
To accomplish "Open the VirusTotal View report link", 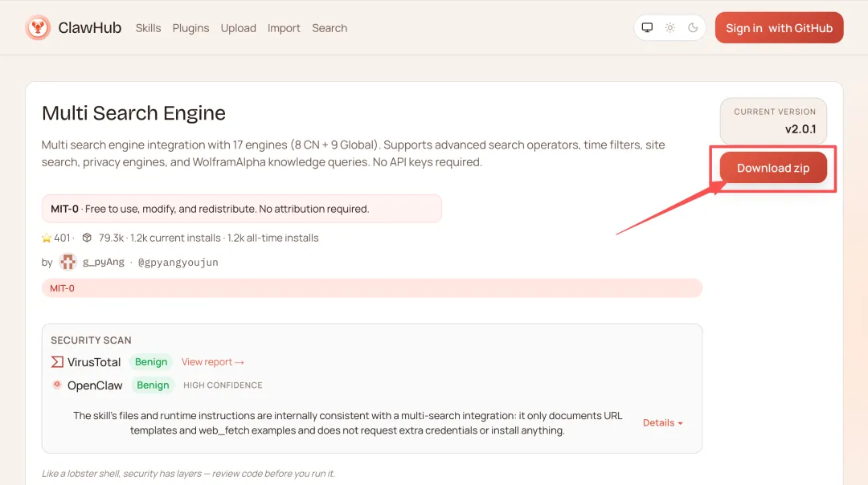I will click(x=212, y=362).
